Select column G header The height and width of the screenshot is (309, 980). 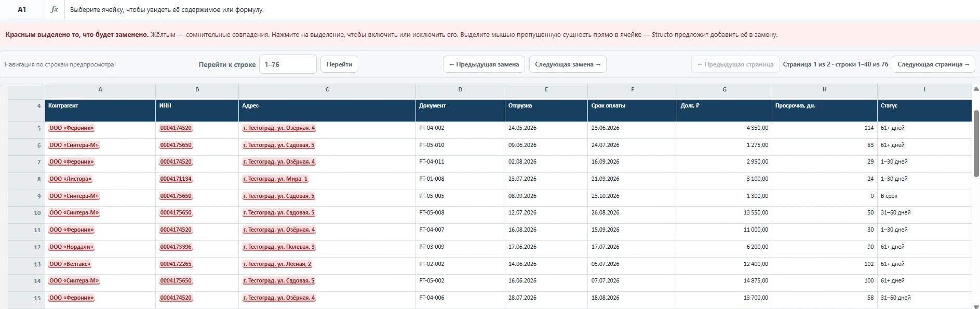pyautogui.click(x=724, y=90)
